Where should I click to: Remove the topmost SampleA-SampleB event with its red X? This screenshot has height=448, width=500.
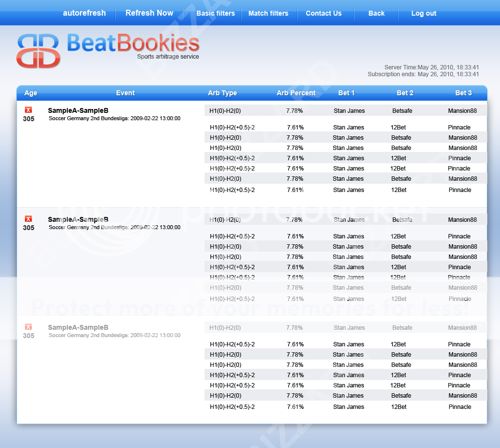(x=28, y=110)
